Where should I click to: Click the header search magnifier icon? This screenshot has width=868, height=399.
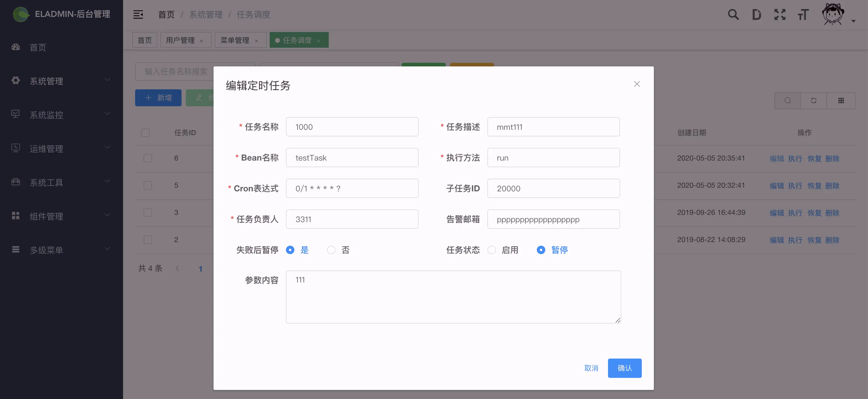733,14
